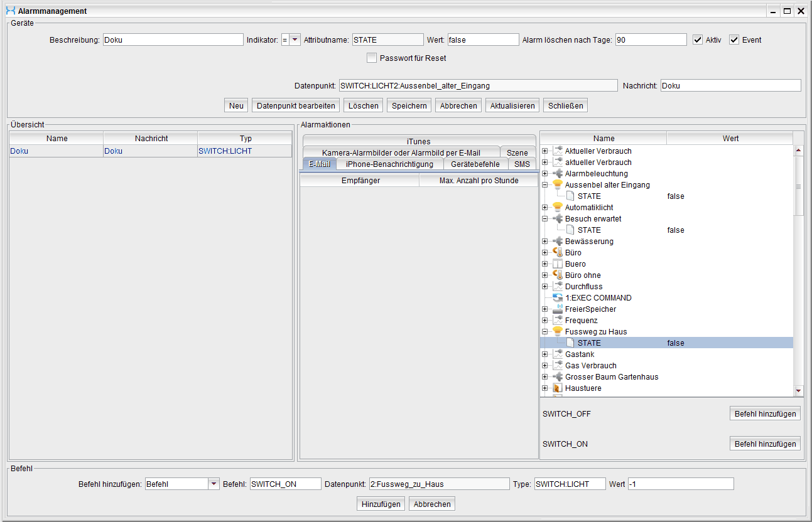Click the plug icon next to Bewässerung
812x522 pixels.
coord(557,242)
